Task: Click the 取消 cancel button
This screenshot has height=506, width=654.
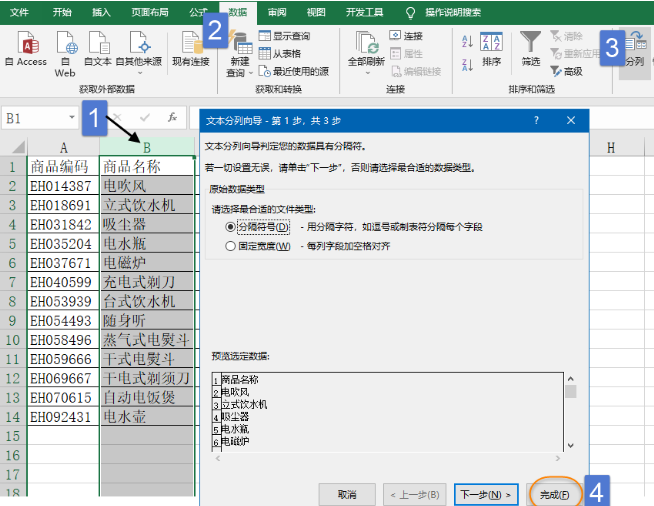Action: pyautogui.click(x=347, y=495)
